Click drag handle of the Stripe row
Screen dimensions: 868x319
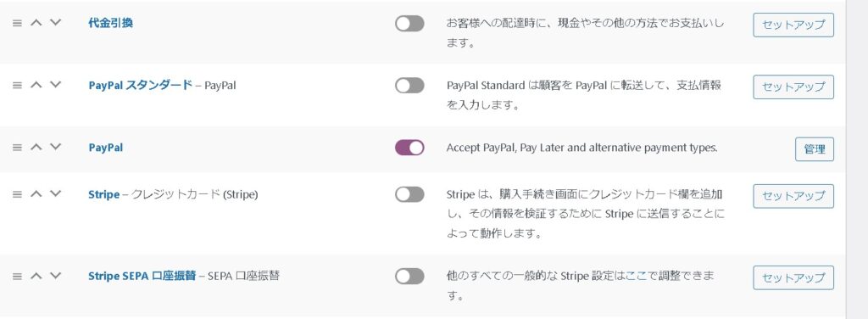tap(17, 194)
